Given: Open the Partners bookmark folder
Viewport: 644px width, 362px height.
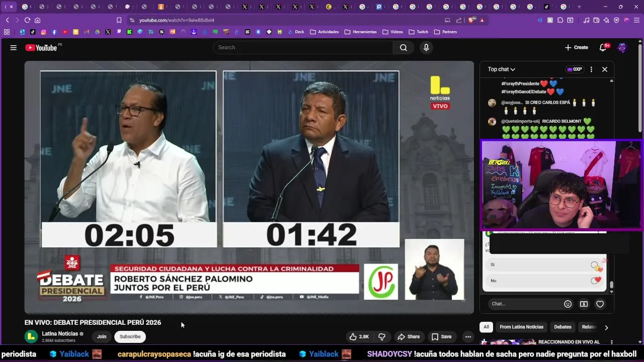Looking at the screenshot, I should [446, 32].
